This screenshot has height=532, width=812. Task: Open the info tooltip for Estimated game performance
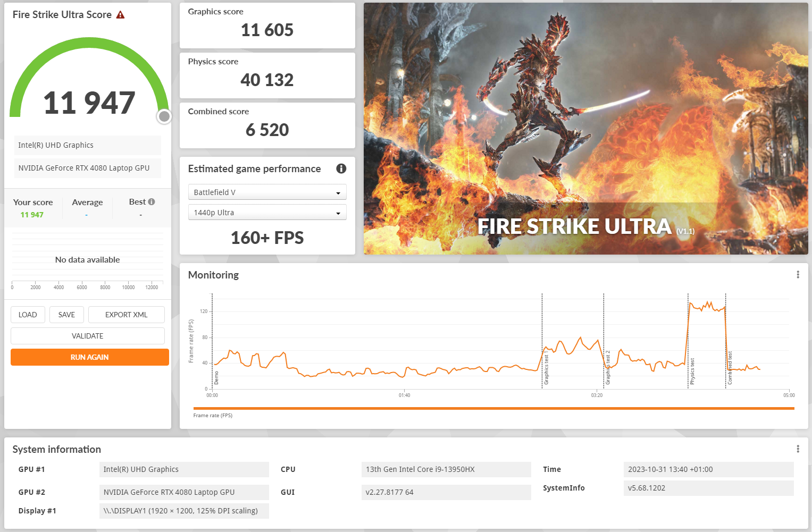pos(341,168)
